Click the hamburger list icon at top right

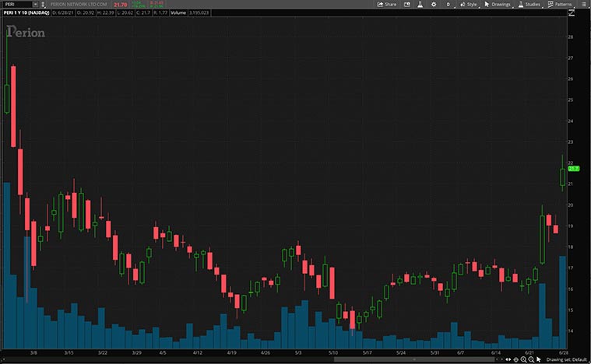[x=583, y=4]
